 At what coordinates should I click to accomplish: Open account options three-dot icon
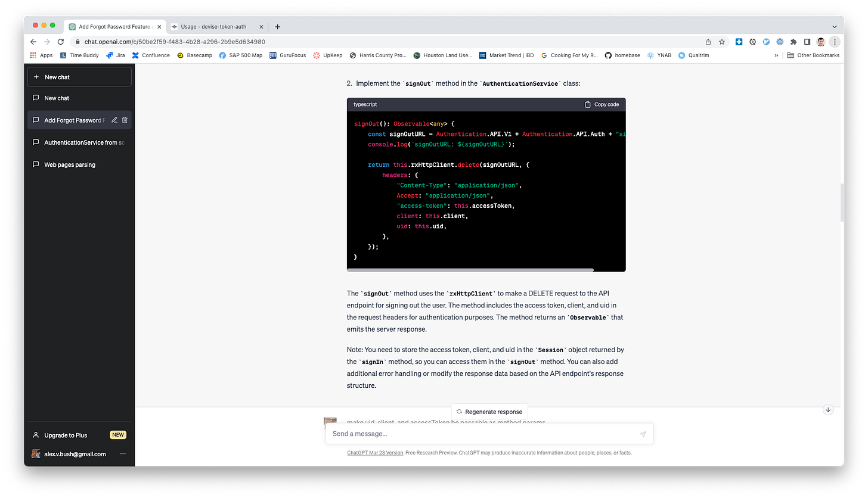coord(123,454)
